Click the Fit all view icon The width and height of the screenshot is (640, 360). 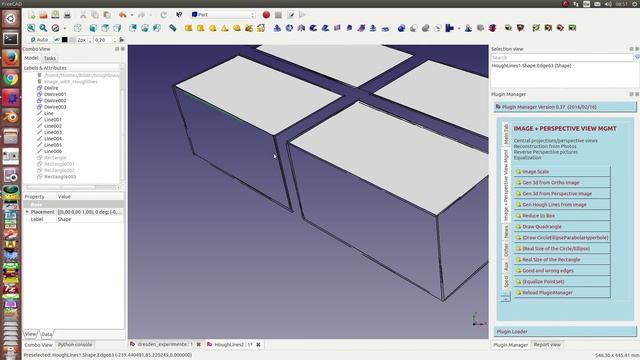[31, 28]
